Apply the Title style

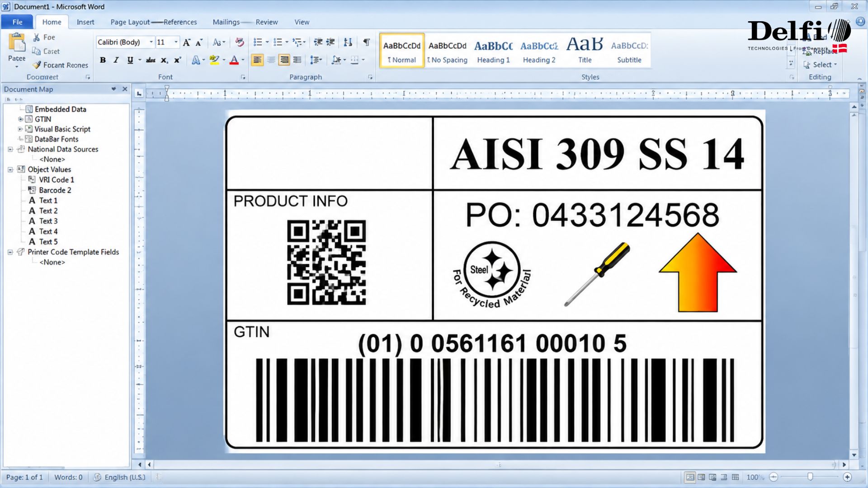[585, 51]
